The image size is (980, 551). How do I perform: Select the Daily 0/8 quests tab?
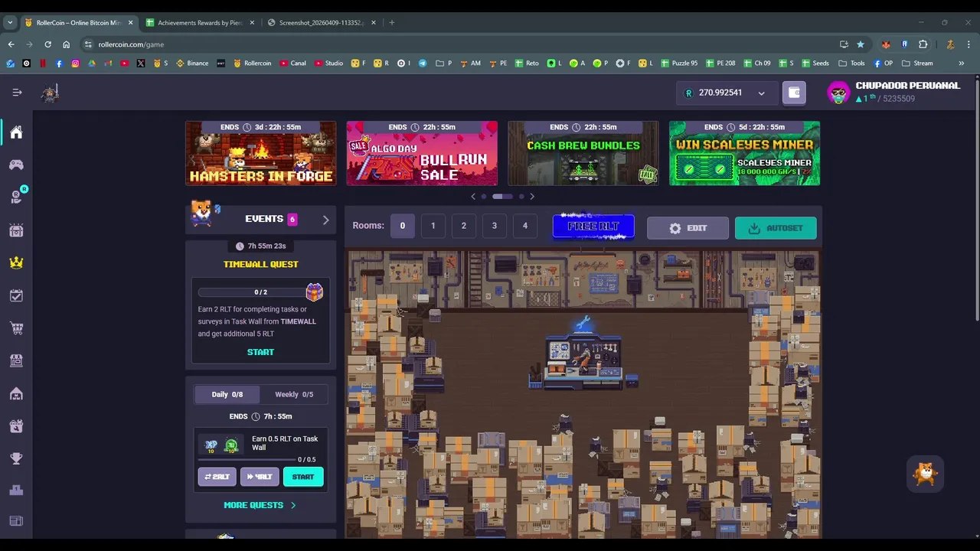pos(227,394)
